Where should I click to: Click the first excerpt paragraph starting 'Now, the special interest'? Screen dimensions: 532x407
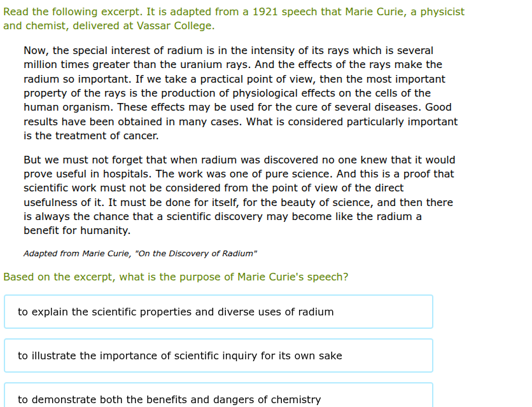pyautogui.click(x=241, y=93)
